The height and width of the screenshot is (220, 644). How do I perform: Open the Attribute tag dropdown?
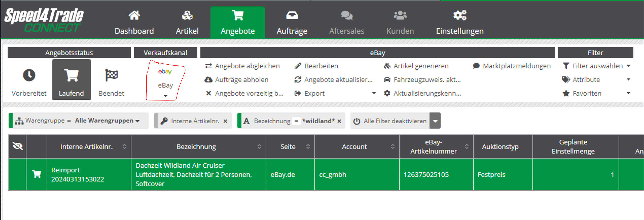[x=596, y=80]
